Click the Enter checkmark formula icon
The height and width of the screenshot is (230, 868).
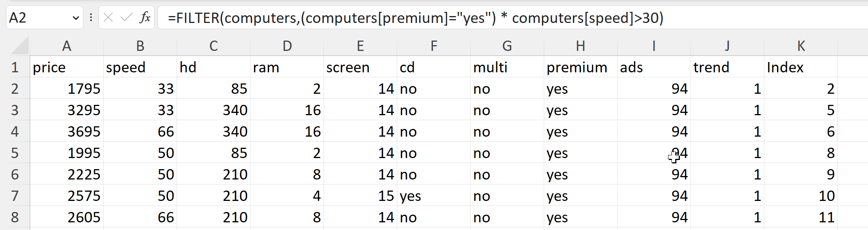click(x=126, y=18)
